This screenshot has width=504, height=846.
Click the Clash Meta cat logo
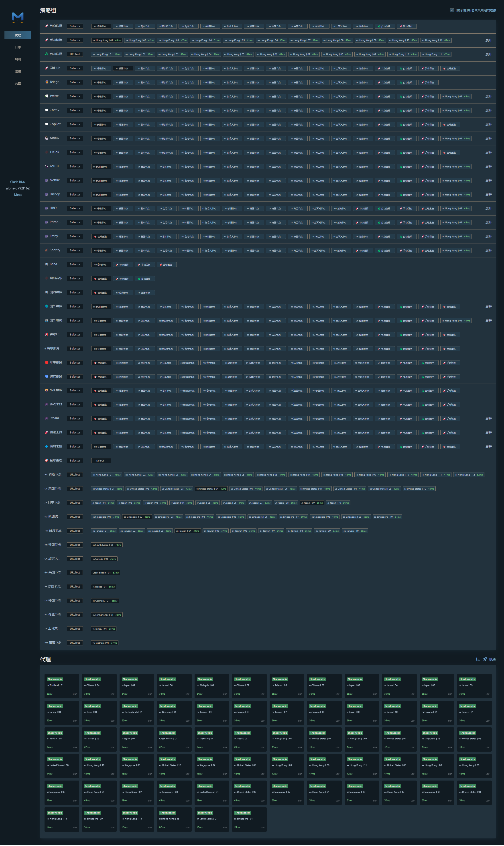click(x=18, y=17)
